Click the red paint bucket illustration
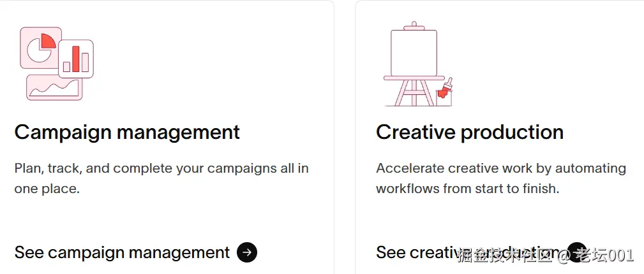The width and height of the screenshot is (644, 274). 442,96
